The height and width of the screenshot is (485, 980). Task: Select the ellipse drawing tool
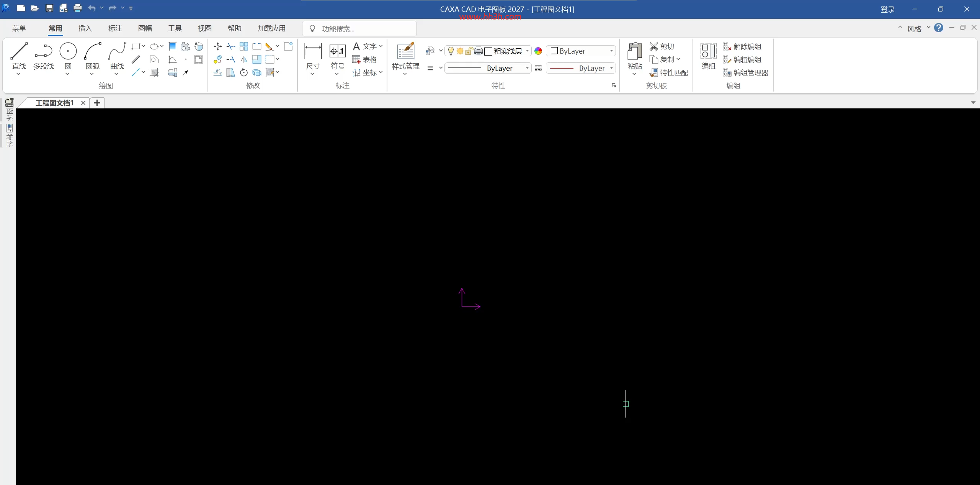(154, 46)
